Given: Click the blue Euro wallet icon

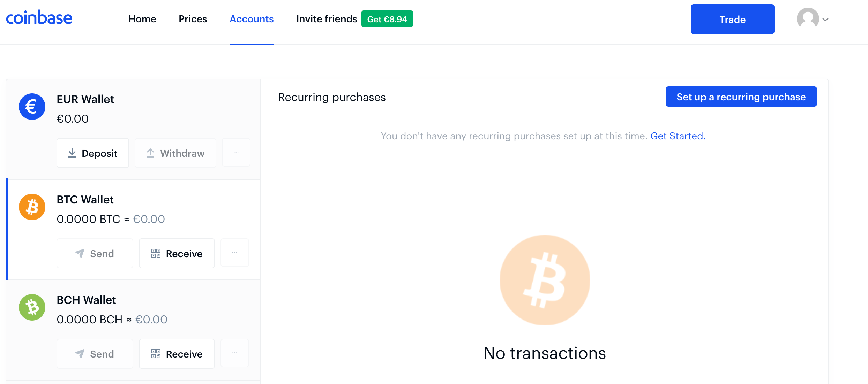Looking at the screenshot, I should coord(32,107).
